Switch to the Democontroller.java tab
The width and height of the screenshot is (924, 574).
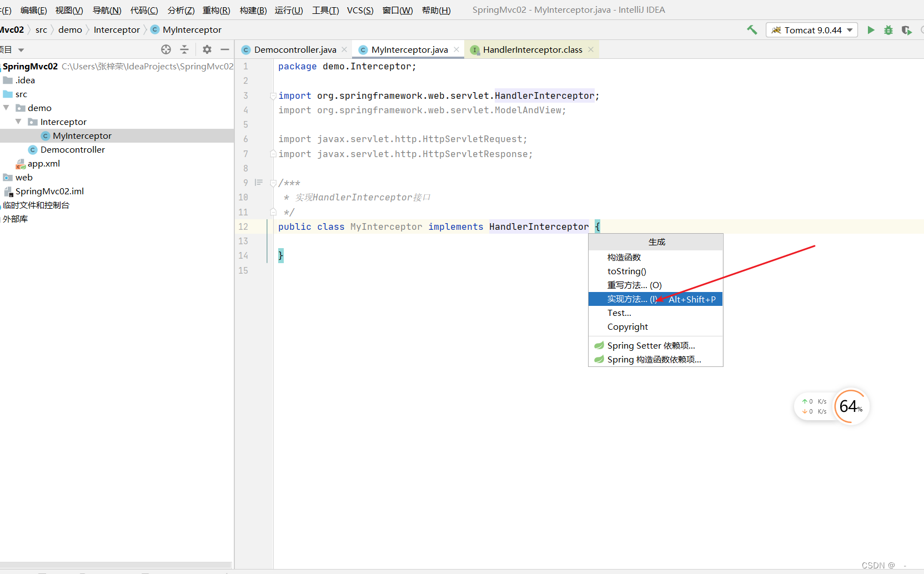(x=295, y=49)
